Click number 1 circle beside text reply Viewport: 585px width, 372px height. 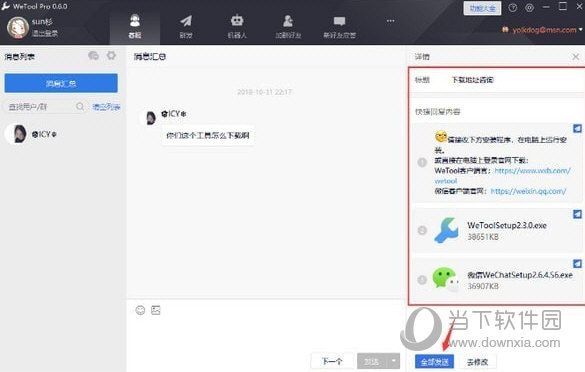click(422, 162)
